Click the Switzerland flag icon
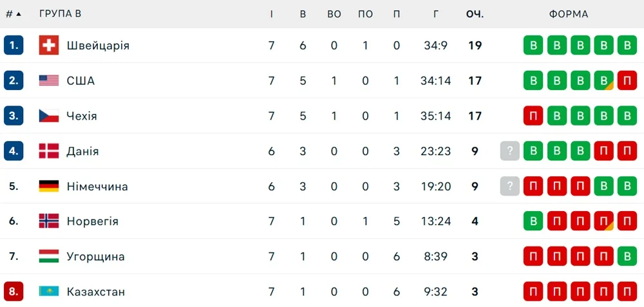Viewport: 644px width, 307px height. tap(49, 46)
